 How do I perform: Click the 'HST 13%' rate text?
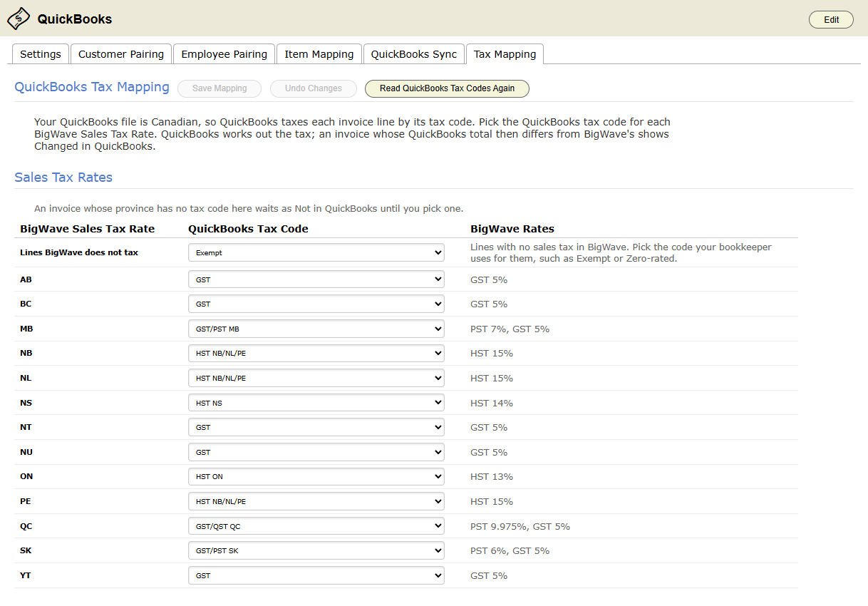tap(492, 476)
